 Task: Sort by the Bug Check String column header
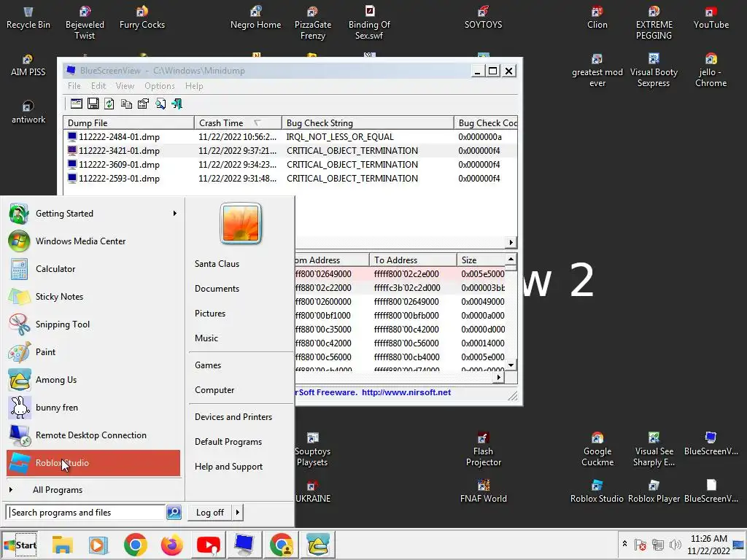coord(368,122)
